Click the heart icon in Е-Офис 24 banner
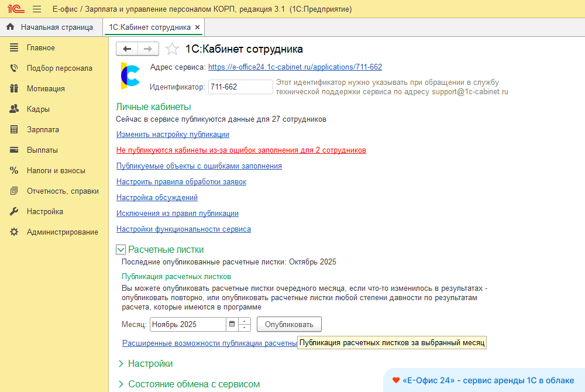 click(x=396, y=380)
